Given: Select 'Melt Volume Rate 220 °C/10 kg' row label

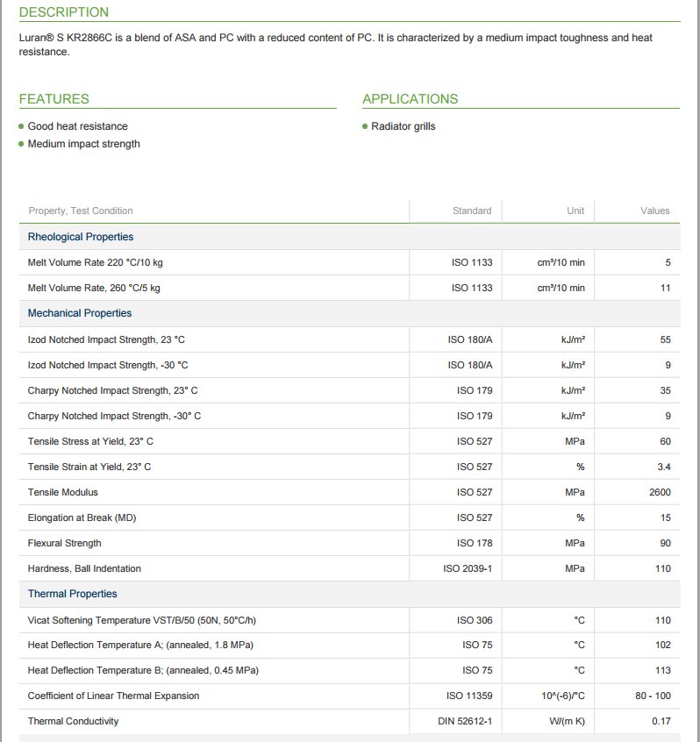Looking at the screenshot, I should (95, 262).
